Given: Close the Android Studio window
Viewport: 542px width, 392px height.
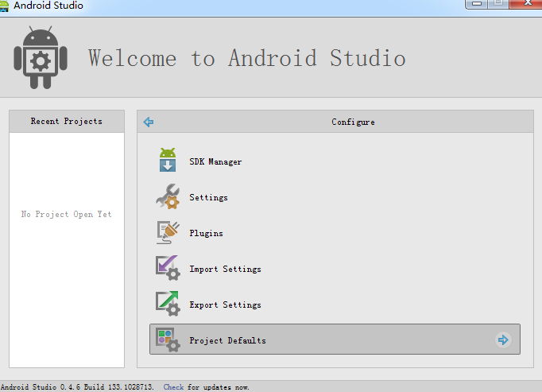Looking at the screenshot, I should point(526,4).
